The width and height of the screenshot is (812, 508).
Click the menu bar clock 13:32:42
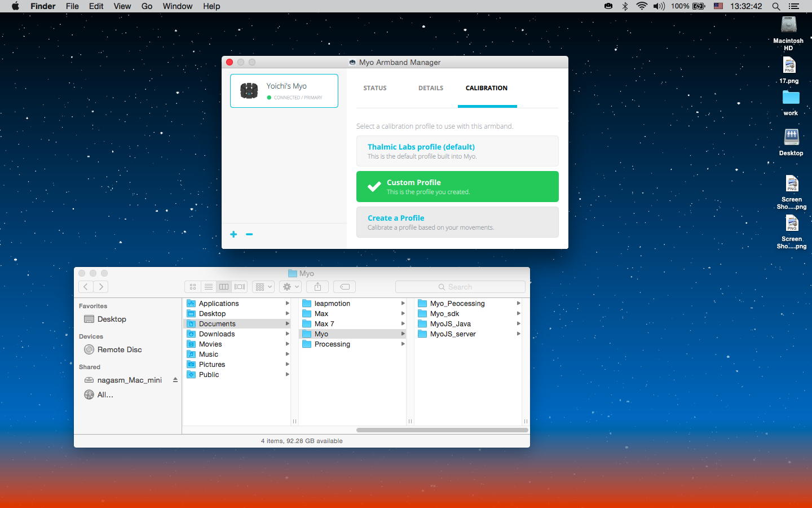pyautogui.click(x=746, y=6)
